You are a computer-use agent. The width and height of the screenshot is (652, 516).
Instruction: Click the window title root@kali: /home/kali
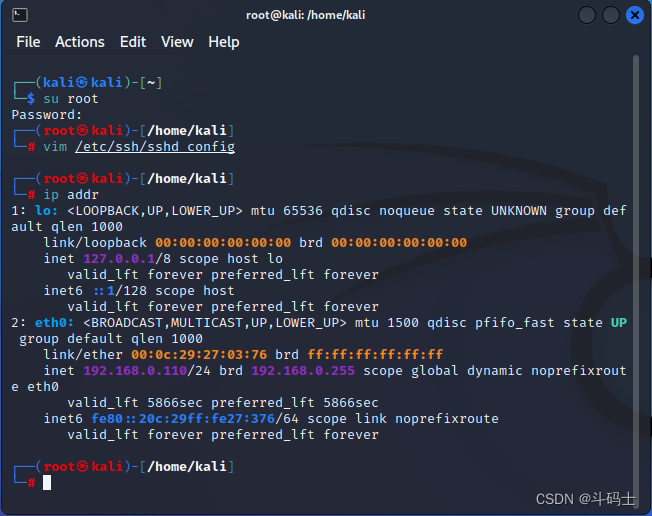pos(306,15)
